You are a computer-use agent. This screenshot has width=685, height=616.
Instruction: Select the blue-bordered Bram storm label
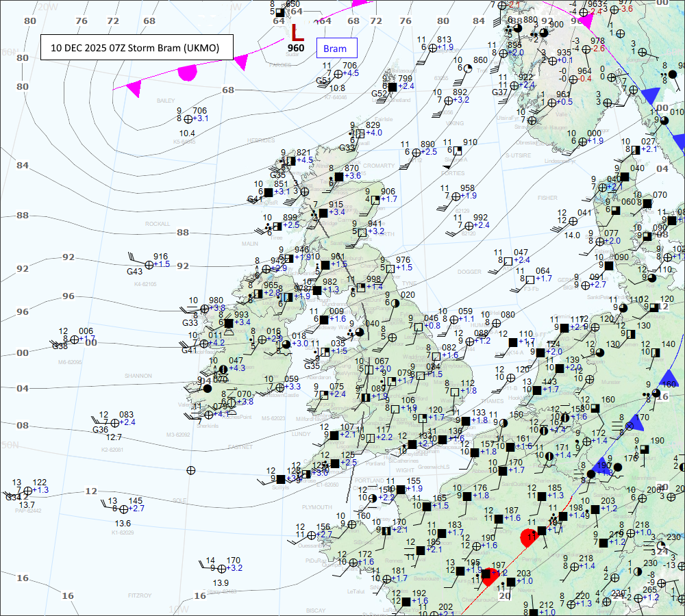click(335, 49)
